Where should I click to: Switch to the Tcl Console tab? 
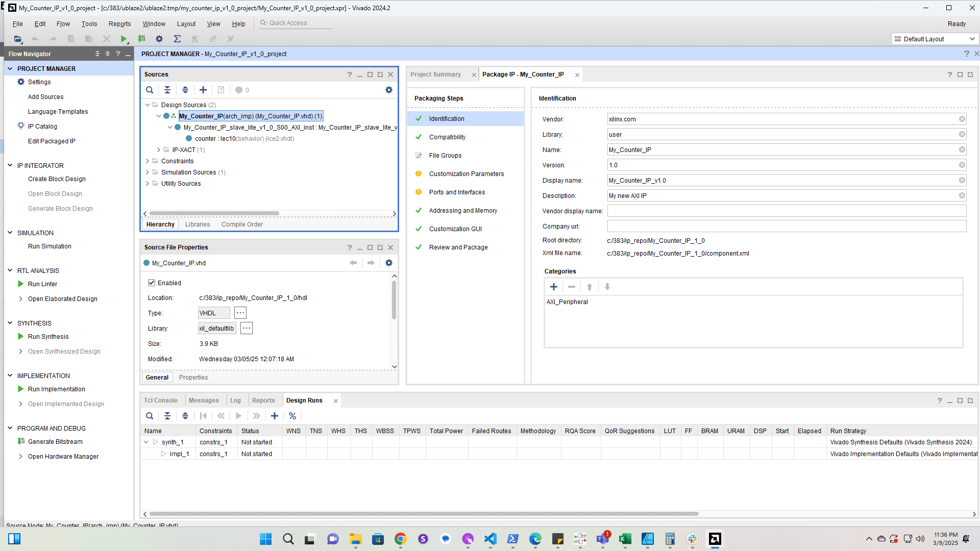tap(160, 400)
